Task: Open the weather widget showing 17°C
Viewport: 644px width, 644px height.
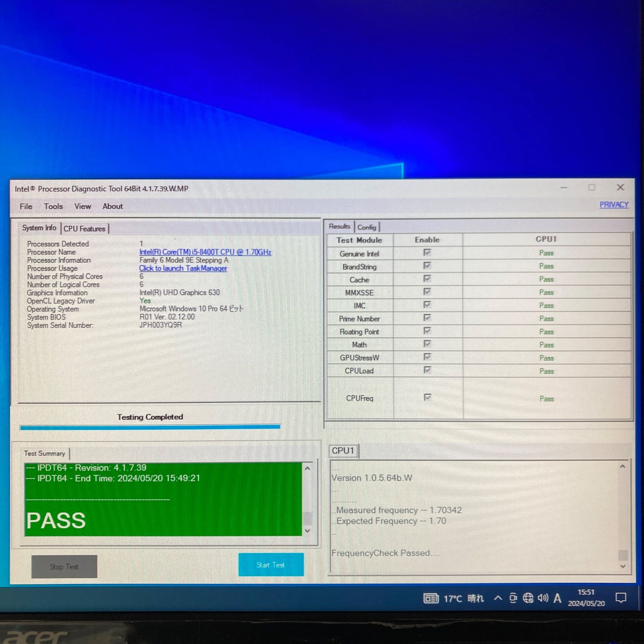Action: [x=454, y=599]
